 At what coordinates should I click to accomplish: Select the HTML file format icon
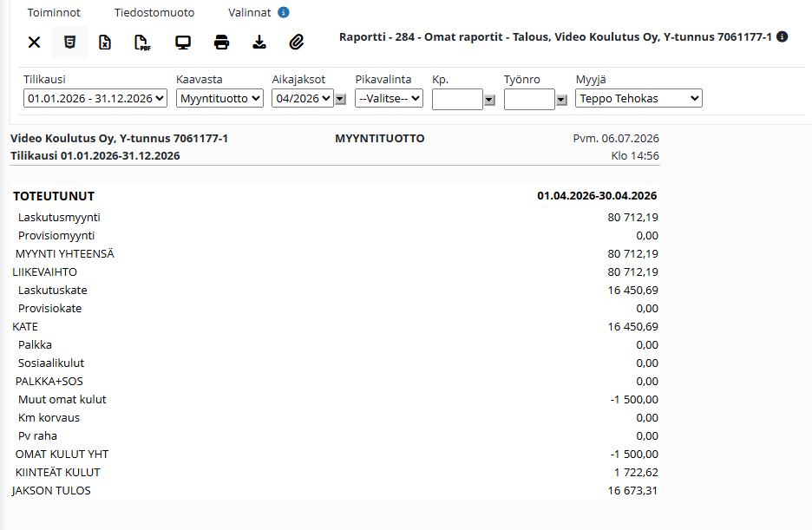pos(69,42)
